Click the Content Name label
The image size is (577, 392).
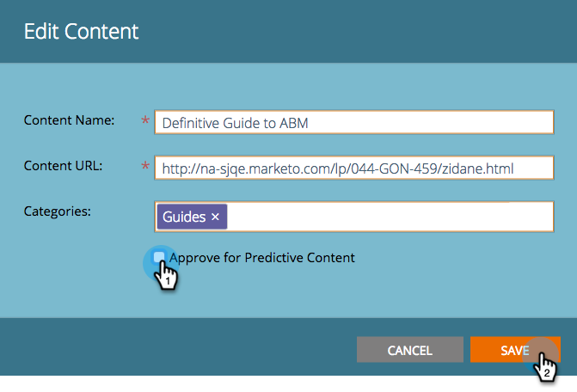[69, 120]
